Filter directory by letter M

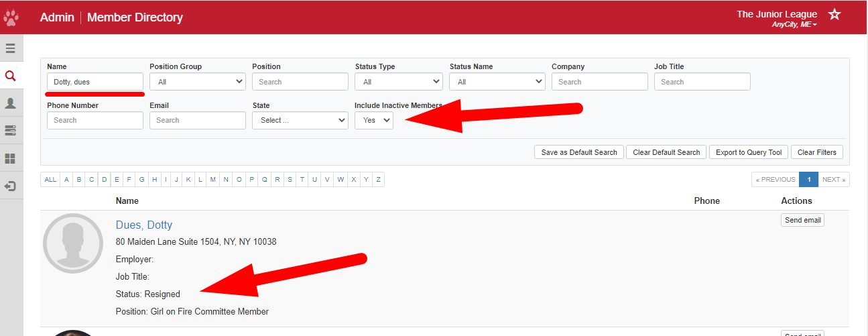point(212,179)
